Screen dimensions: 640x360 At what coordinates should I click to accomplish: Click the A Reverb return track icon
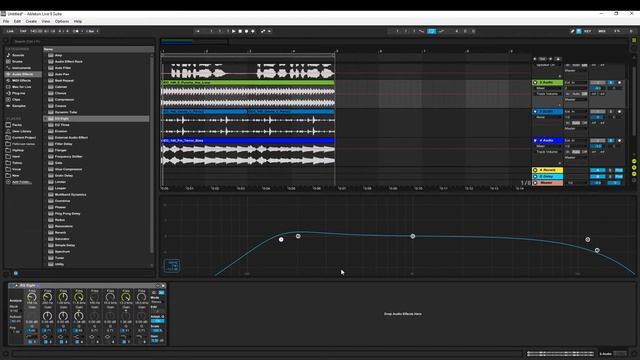coord(535,170)
